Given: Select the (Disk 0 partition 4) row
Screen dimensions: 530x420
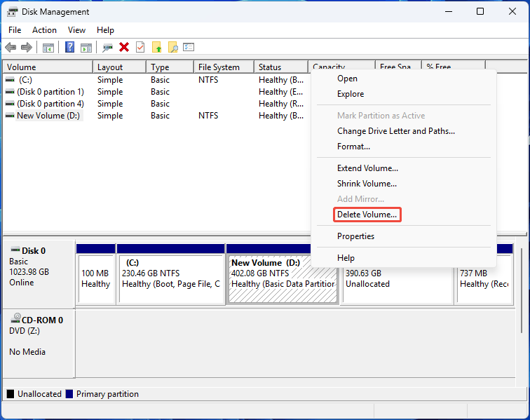Looking at the screenshot, I should (157, 104).
